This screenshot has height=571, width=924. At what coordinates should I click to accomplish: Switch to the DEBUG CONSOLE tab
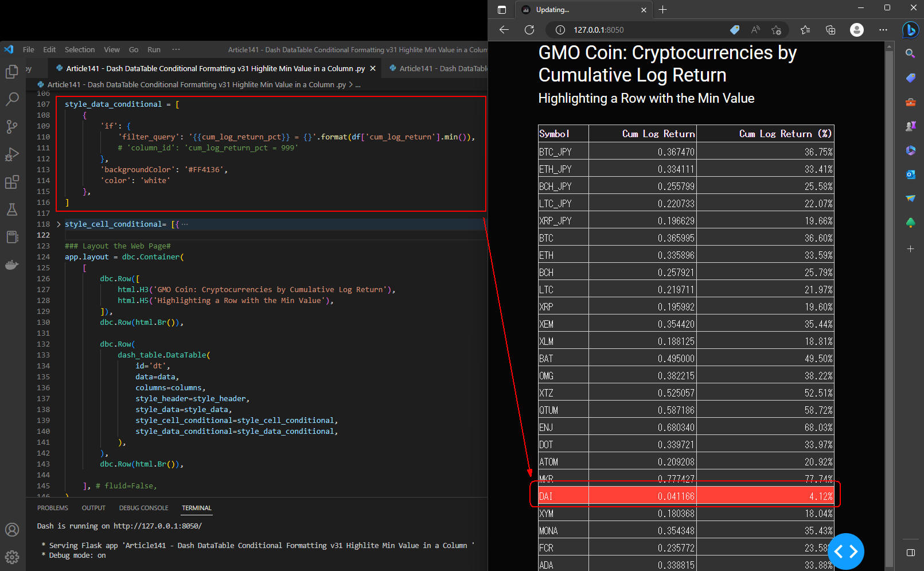[144, 508]
